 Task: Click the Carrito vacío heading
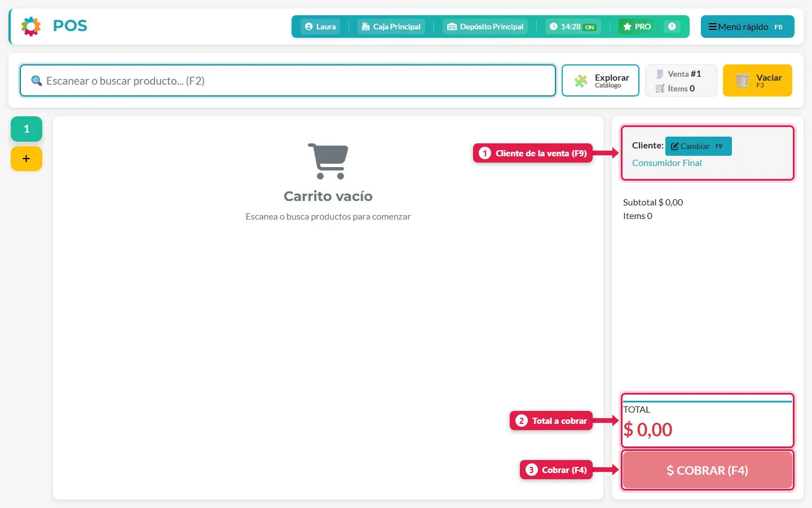pos(328,196)
